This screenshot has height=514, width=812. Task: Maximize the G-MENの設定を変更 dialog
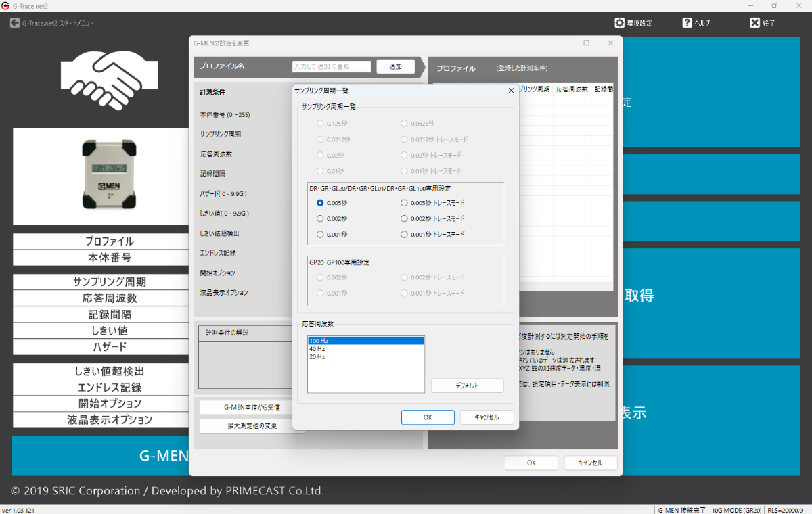[x=586, y=43]
